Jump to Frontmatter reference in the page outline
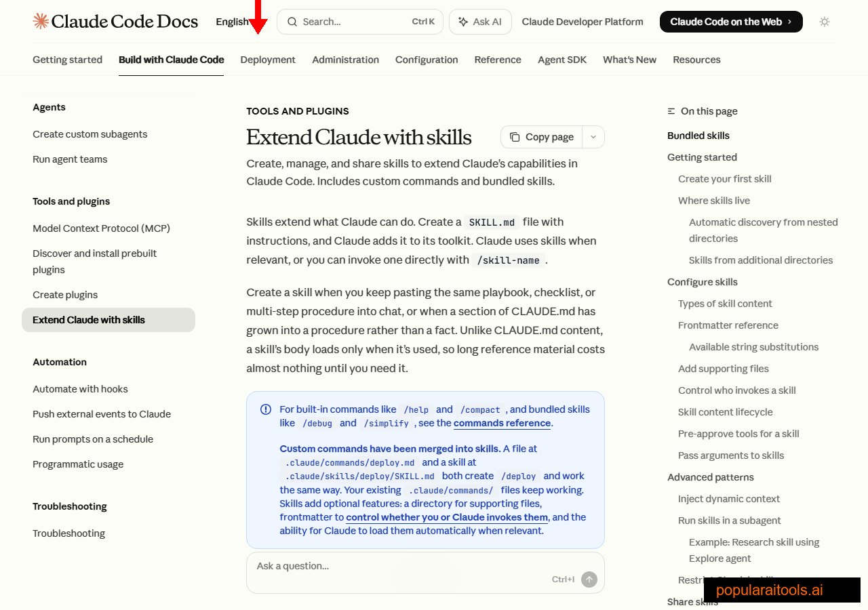868x610 pixels. click(x=728, y=325)
